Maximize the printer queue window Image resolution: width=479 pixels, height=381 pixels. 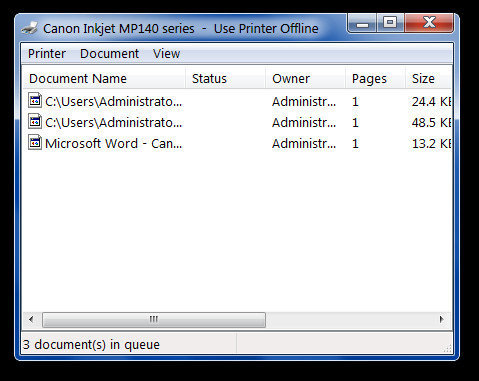pyautogui.click(x=390, y=23)
